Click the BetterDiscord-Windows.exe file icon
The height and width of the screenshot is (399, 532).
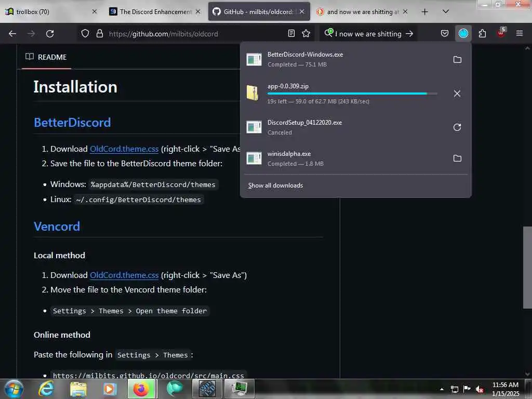click(x=254, y=59)
